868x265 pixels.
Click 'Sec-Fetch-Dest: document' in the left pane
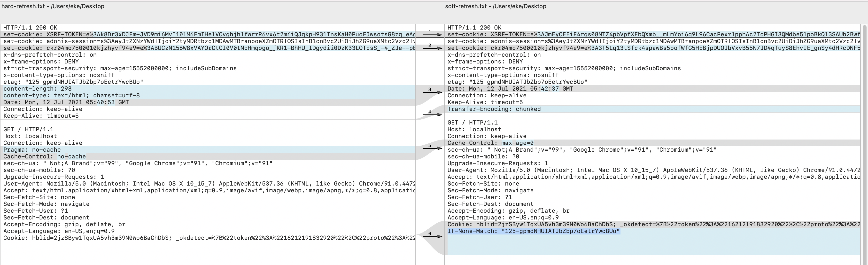point(46,218)
